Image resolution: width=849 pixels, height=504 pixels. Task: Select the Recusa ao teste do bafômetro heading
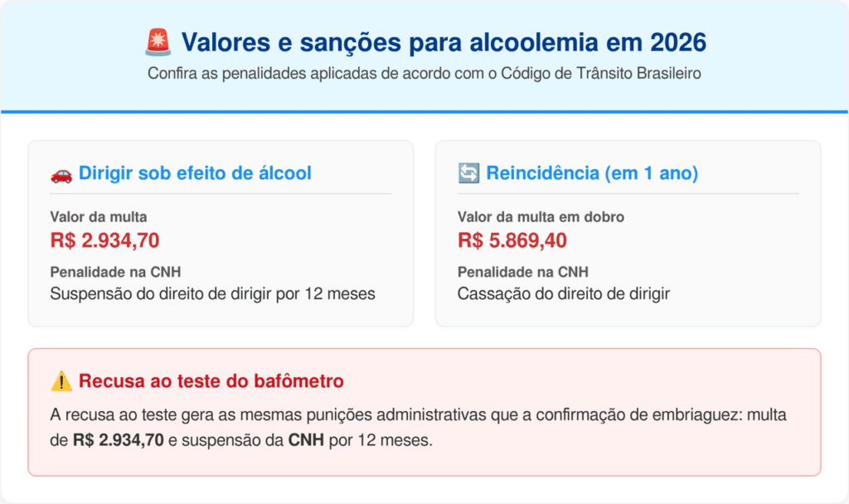coord(211,381)
